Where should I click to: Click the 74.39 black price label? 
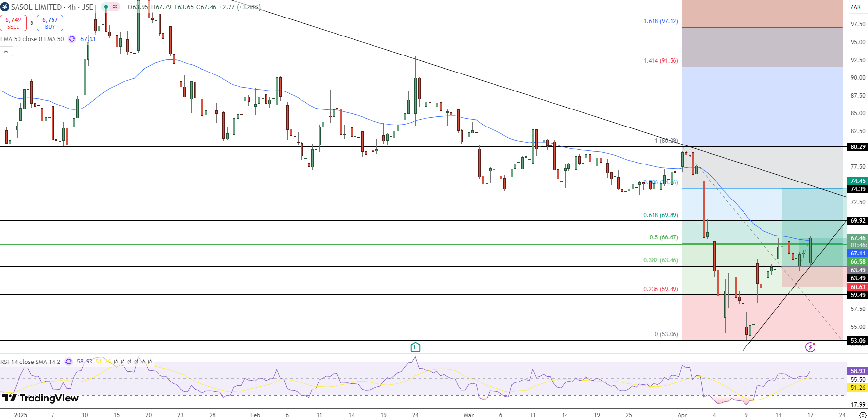(857, 189)
